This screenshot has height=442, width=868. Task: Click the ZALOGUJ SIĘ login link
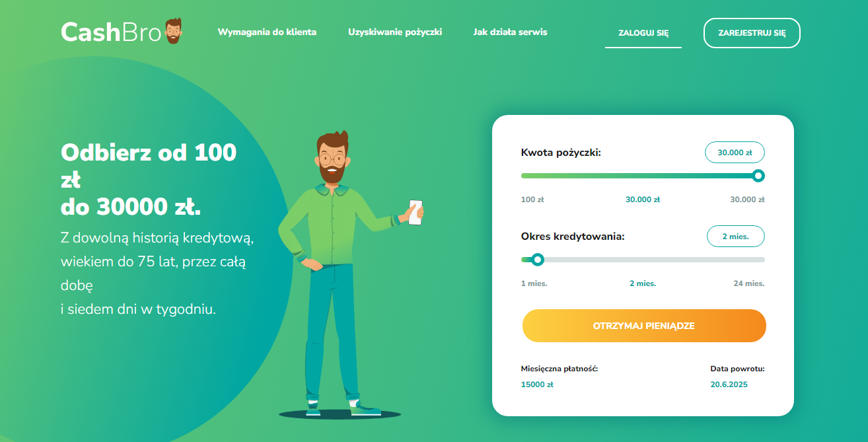(643, 33)
